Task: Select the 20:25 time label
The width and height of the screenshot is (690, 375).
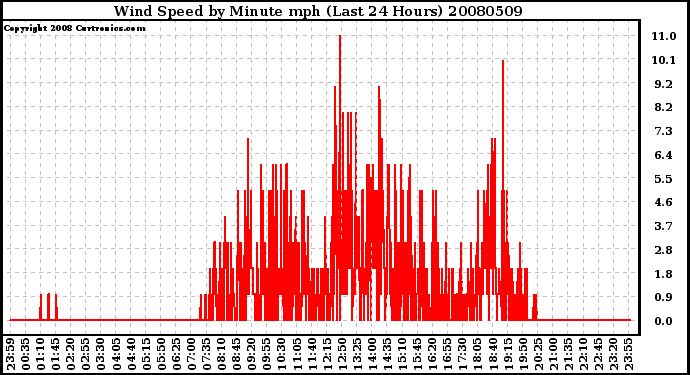Action: [x=538, y=354]
